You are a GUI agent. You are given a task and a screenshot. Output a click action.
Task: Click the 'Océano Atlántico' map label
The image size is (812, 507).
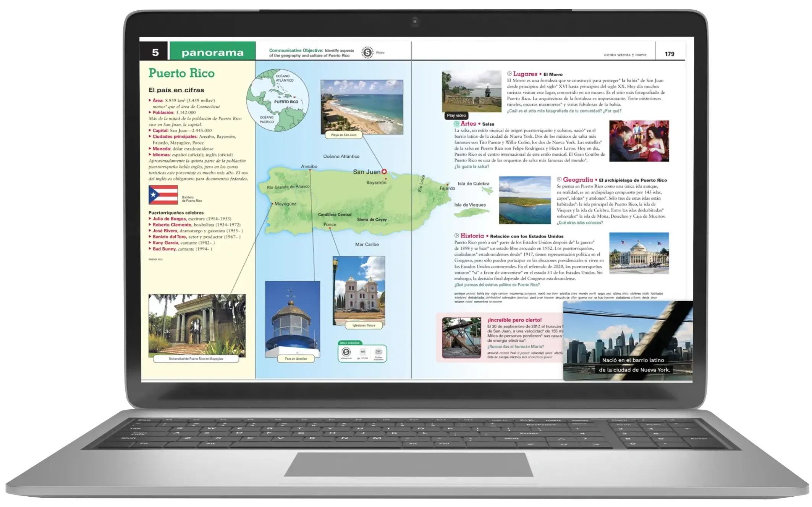(341, 156)
